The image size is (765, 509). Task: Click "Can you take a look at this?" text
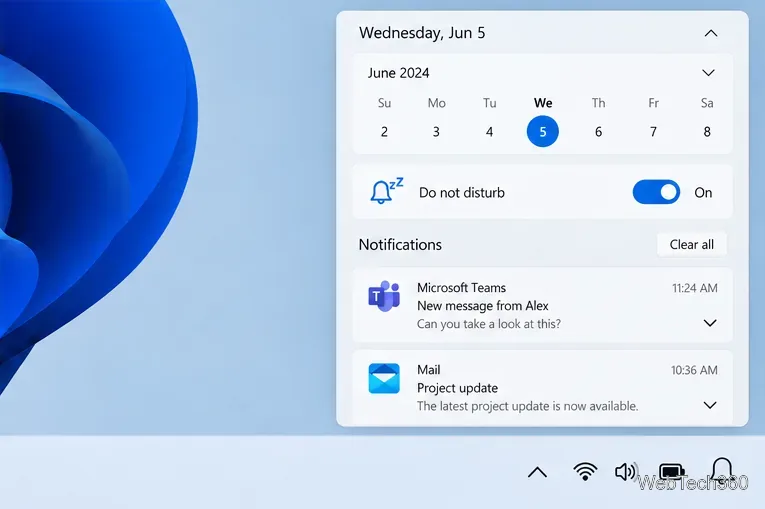[x=489, y=324]
